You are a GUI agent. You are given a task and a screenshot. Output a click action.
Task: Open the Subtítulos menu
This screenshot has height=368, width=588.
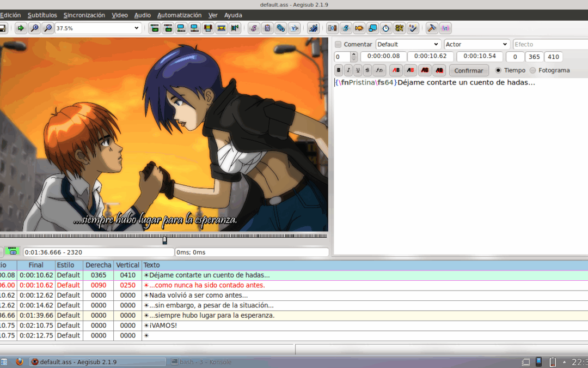tap(42, 15)
